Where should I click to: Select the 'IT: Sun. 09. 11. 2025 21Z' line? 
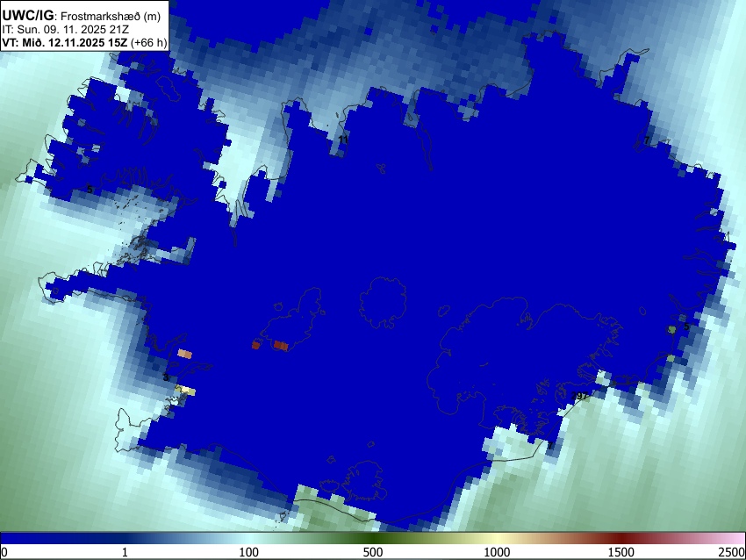click(65, 30)
